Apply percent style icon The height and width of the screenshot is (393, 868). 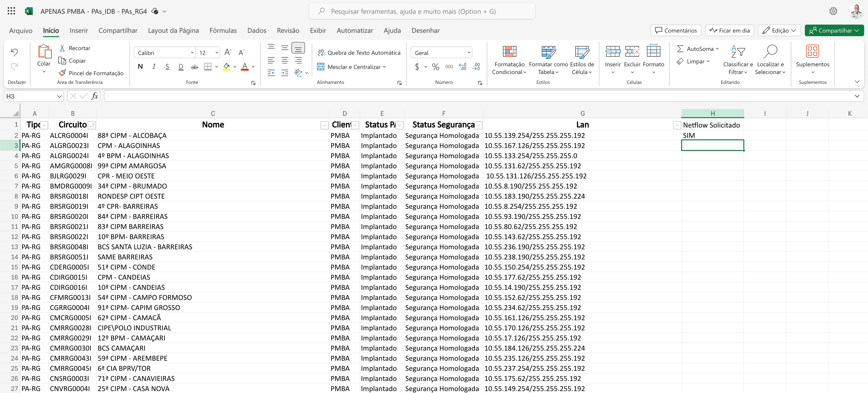pyautogui.click(x=435, y=67)
